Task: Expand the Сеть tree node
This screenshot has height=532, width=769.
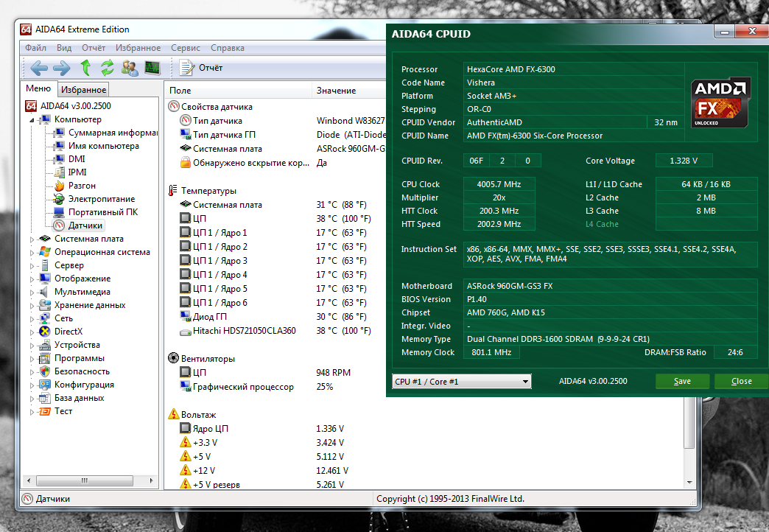Action: [x=32, y=319]
